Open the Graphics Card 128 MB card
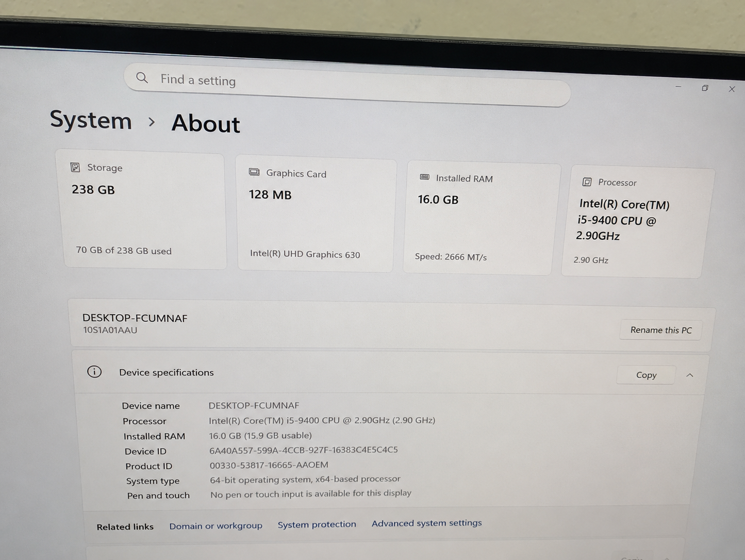The image size is (745, 560). [316, 214]
